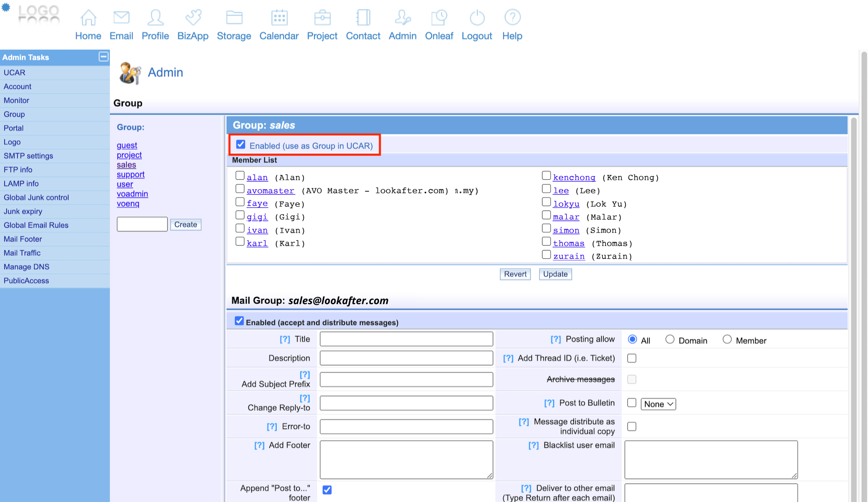This screenshot has width=868, height=502.
Task: Open SMTP settings in the sidebar
Action: tap(28, 156)
